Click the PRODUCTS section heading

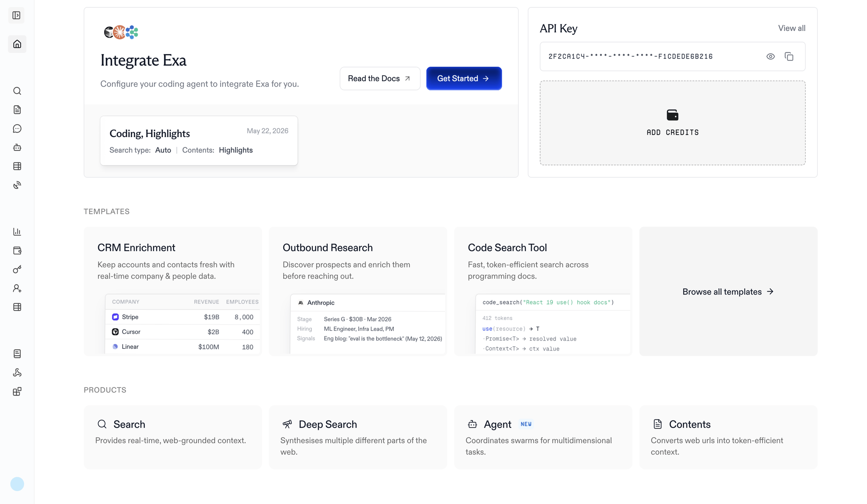pyautogui.click(x=105, y=390)
